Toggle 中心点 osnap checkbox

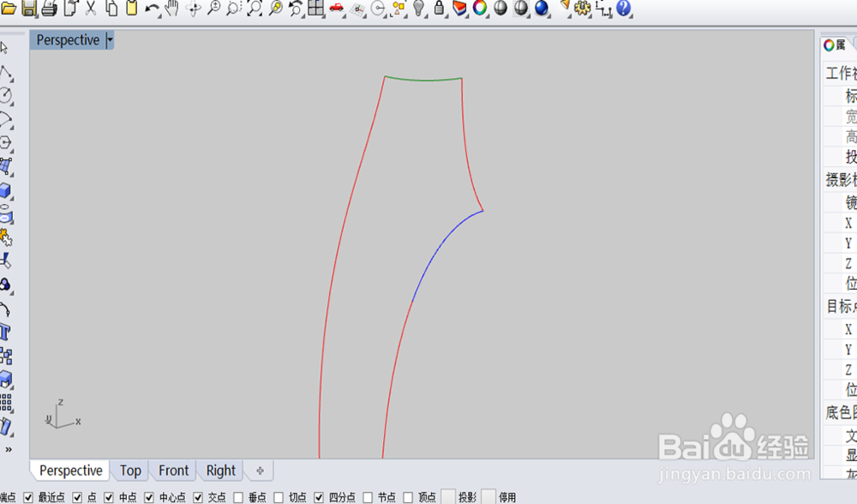(x=148, y=497)
